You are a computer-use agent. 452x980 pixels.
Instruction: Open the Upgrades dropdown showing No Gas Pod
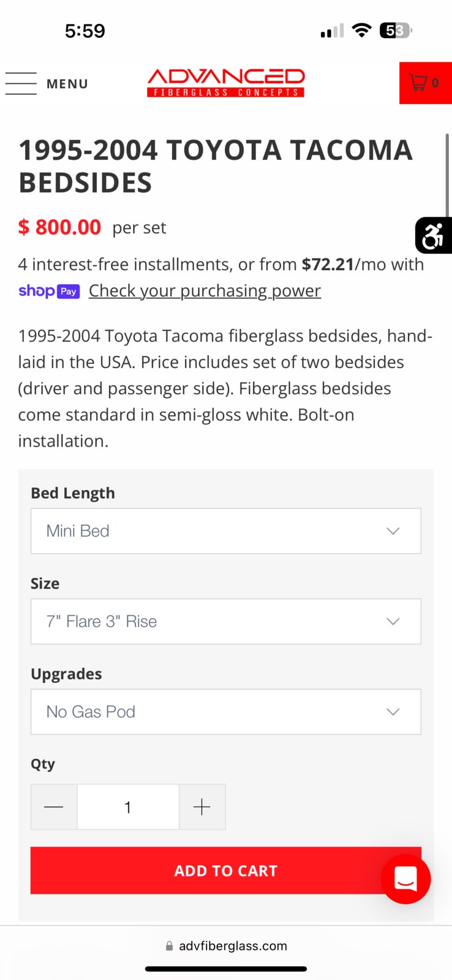click(226, 712)
